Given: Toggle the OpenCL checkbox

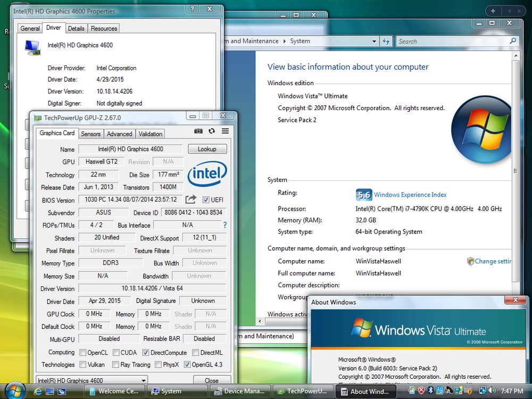Looking at the screenshot, I should click(82, 353).
